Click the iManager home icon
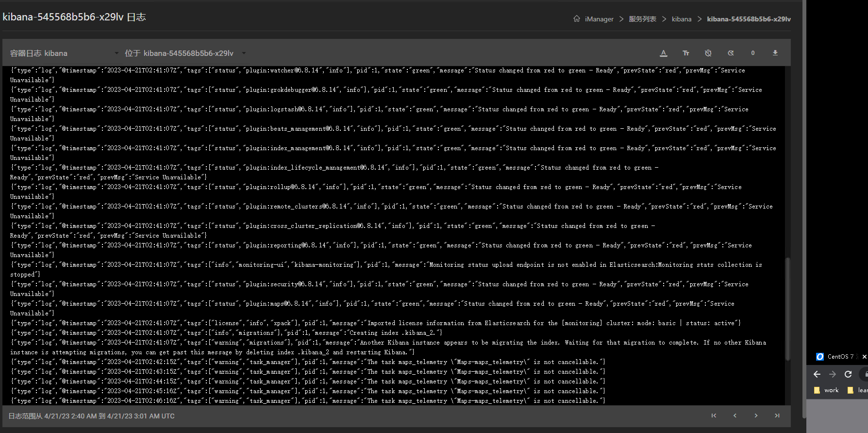This screenshot has height=433, width=868. click(577, 18)
